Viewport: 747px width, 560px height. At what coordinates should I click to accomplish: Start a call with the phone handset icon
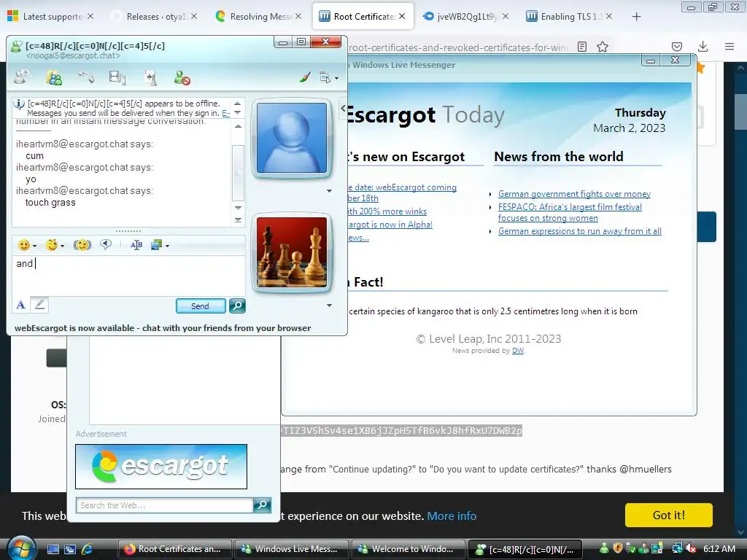point(86,77)
